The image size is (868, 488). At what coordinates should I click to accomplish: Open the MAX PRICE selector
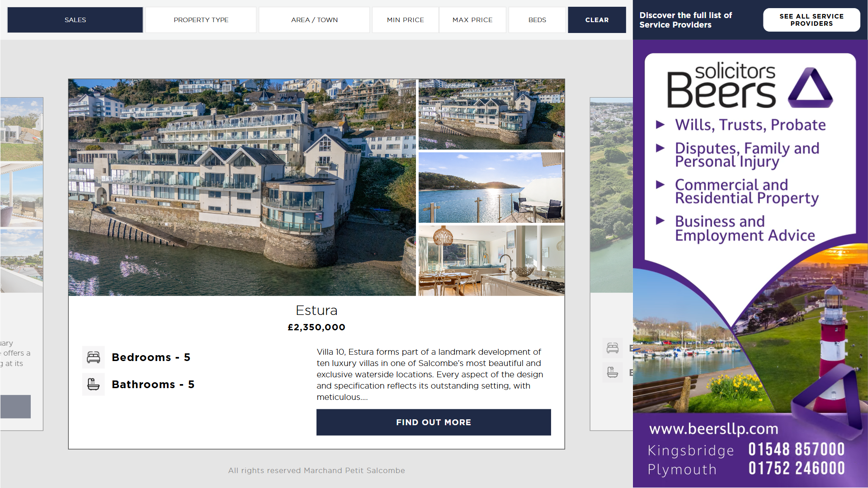click(x=472, y=20)
